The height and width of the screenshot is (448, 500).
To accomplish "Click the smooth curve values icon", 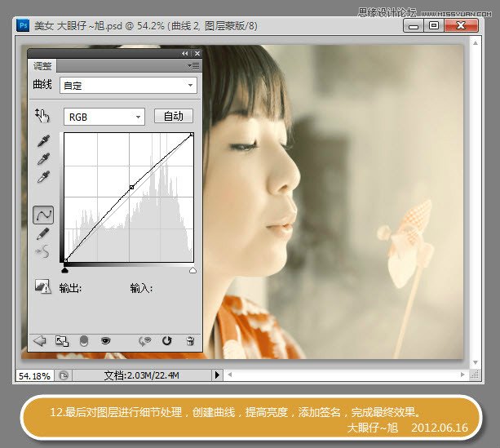I will [42, 252].
